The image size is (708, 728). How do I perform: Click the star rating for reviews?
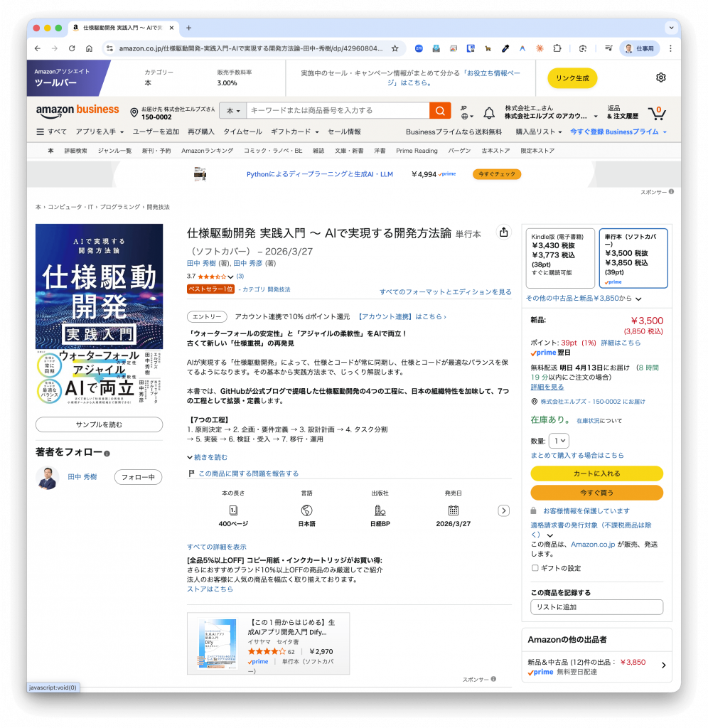click(211, 276)
